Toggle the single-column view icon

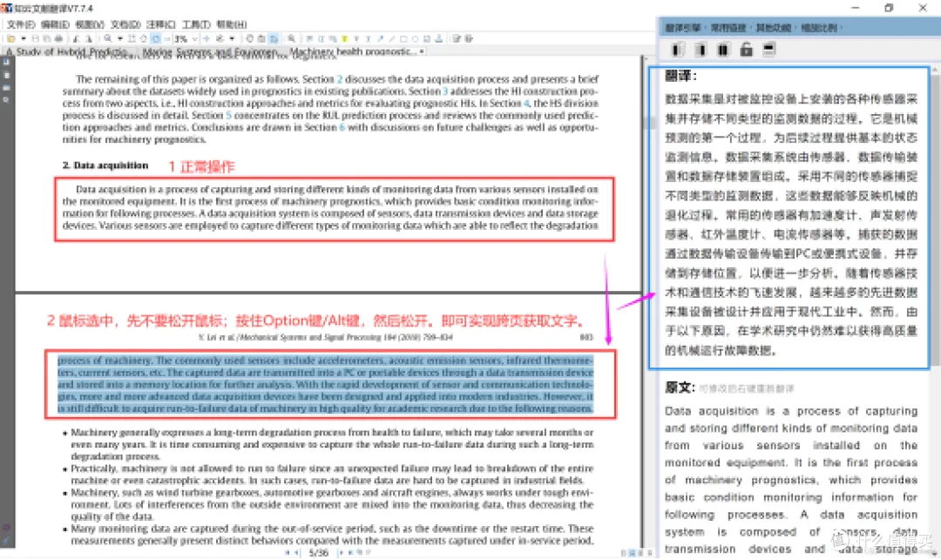698,49
